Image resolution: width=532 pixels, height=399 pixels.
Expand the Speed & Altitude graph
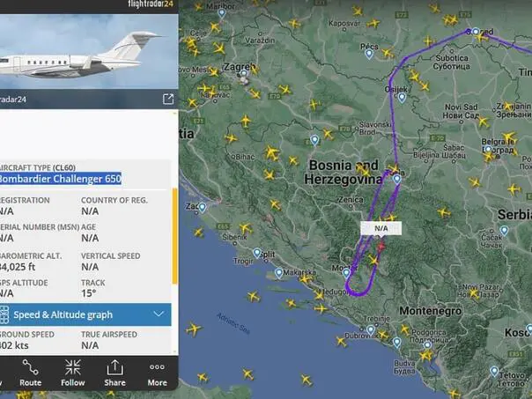[85, 314]
